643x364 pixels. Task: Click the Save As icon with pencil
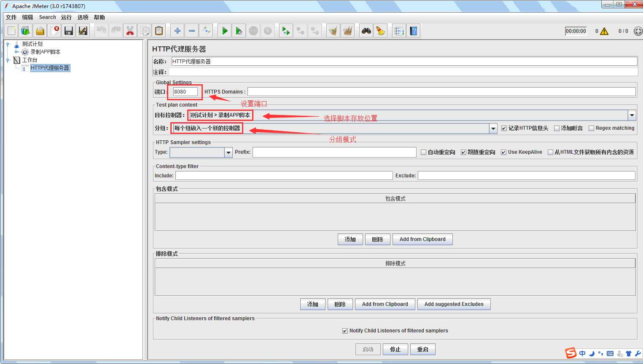83,31
